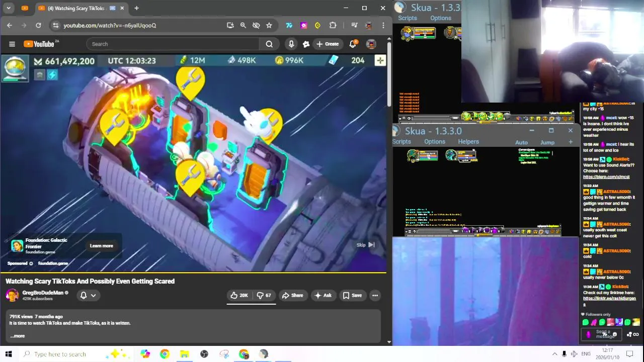Click the Share button

coord(292,296)
